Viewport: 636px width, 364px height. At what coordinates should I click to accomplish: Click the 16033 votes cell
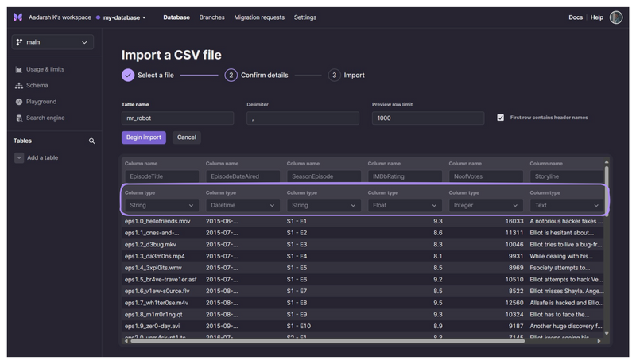(x=514, y=221)
